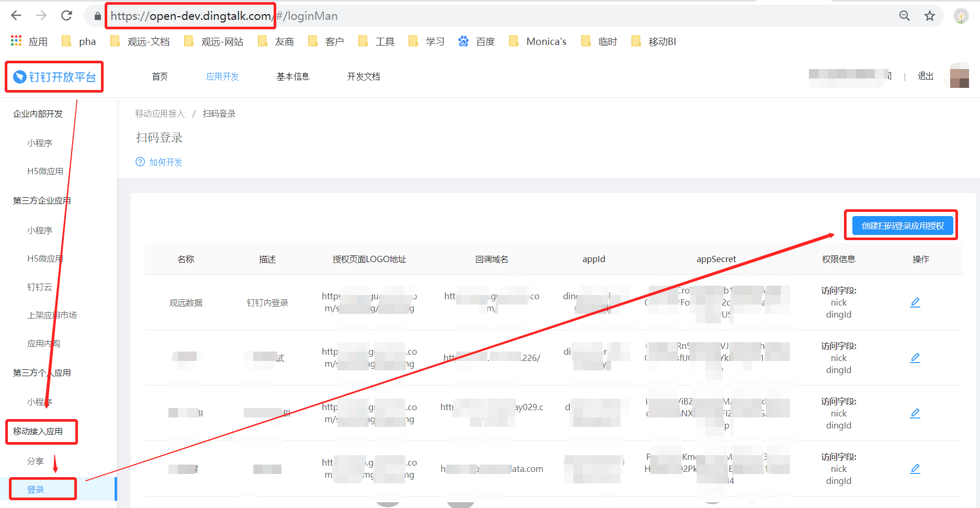
Task: Select H5微应用 under 企业内部开发
Action: point(45,171)
